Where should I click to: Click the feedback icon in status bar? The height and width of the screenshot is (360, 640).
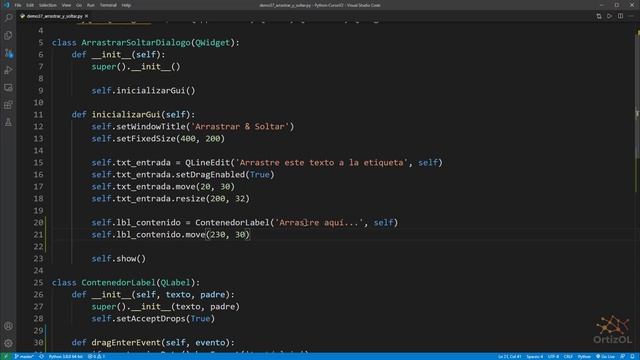click(x=623, y=356)
